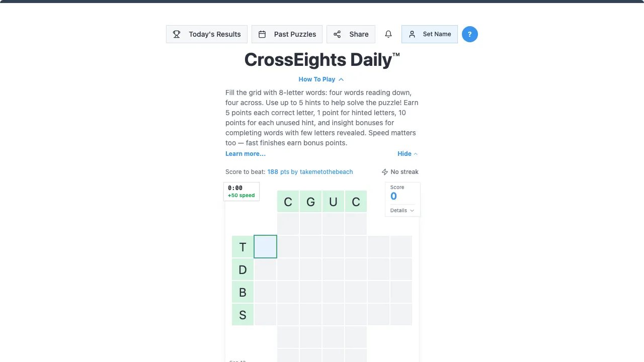Screen dimensions: 644x362
Task: Click the green hinted letter S tile
Action: 243,315
